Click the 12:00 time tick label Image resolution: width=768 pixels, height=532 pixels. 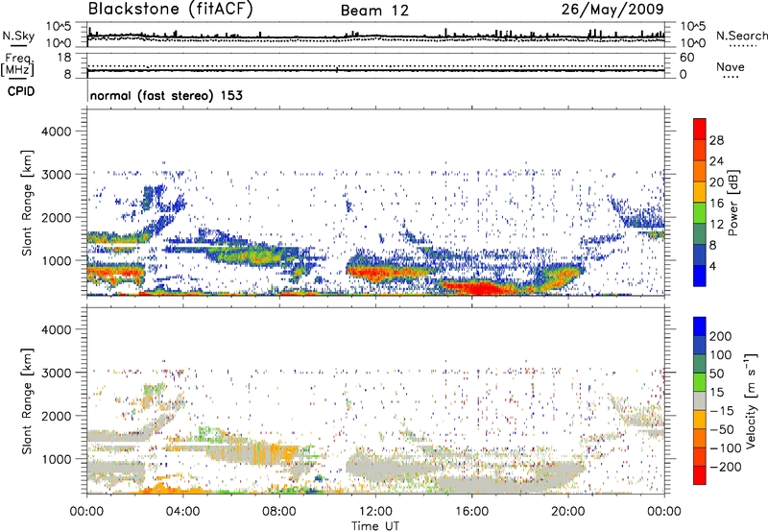375,512
